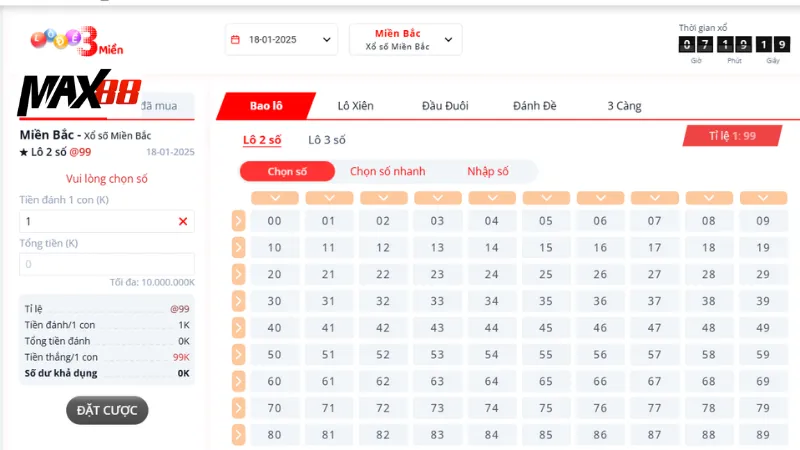Select column above number 04
Screen dimensions: 800x450
click(492, 198)
